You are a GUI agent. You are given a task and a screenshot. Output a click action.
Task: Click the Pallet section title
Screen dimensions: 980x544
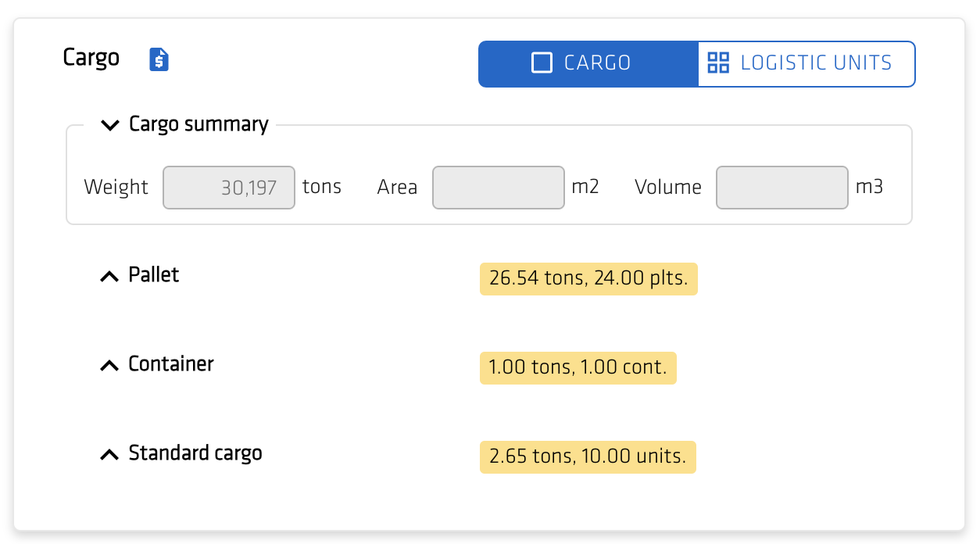(x=154, y=275)
